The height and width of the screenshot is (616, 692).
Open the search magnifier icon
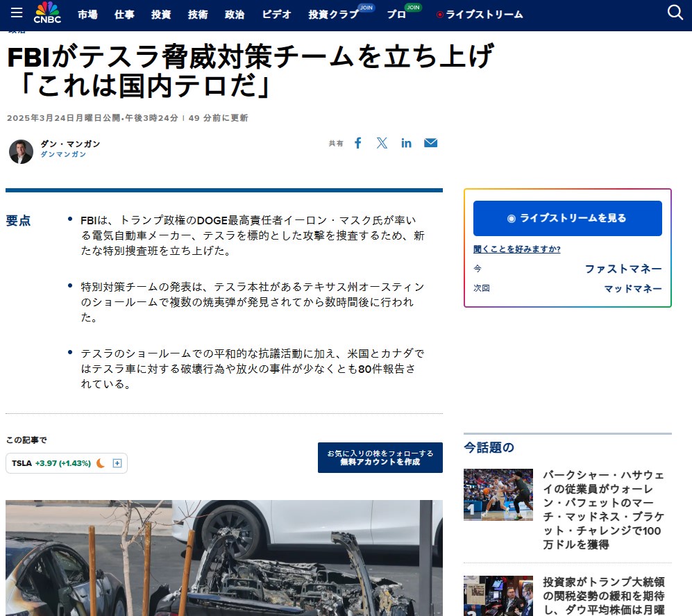(x=675, y=13)
